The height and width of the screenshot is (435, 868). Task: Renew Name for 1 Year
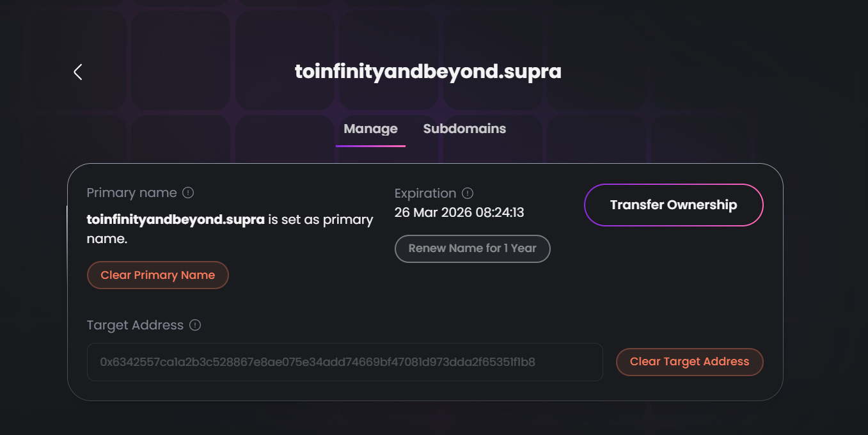[x=472, y=248]
